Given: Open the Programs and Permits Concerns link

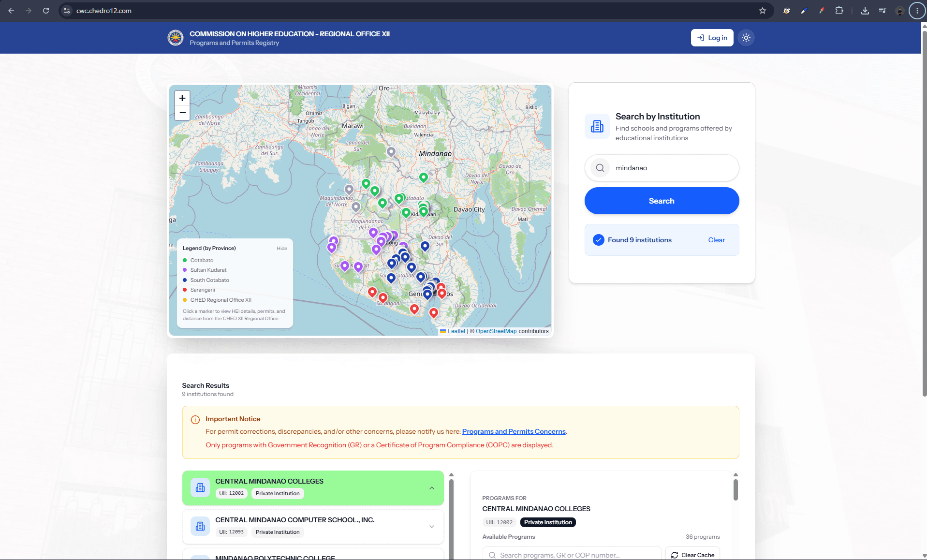Looking at the screenshot, I should pyautogui.click(x=514, y=431).
